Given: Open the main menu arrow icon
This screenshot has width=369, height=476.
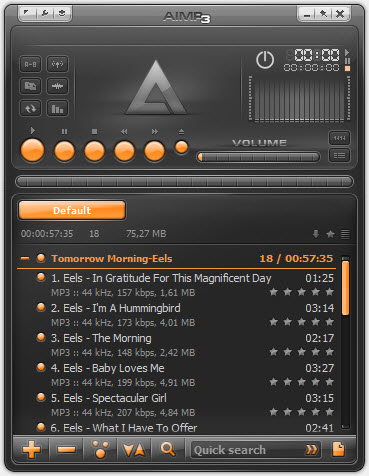Looking at the screenshot, I should [27, 13].
